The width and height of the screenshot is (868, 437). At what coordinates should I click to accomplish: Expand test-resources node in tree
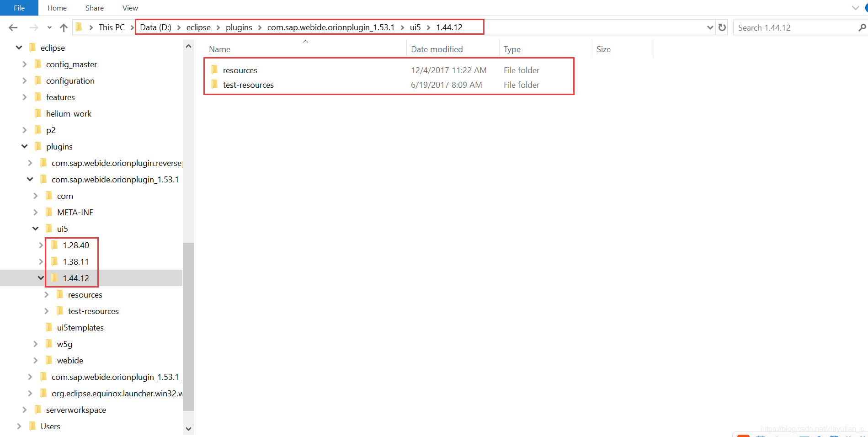[47, 311]
